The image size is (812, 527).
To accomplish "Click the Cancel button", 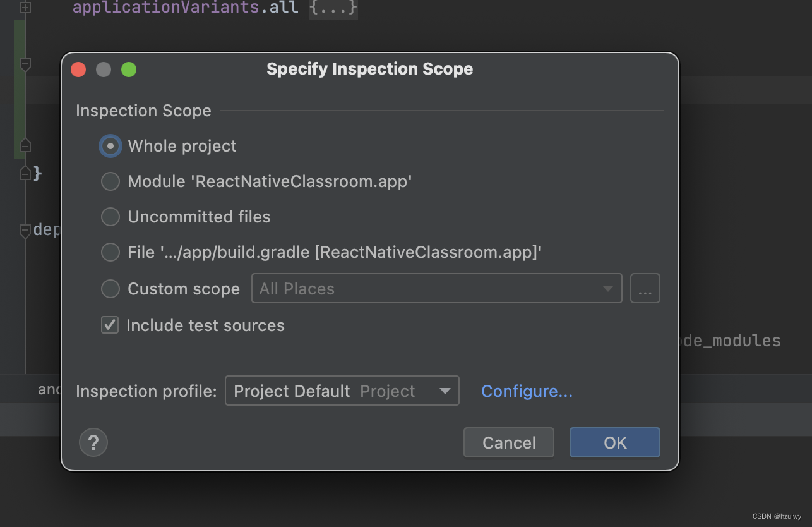I will [x=509, y=442].
